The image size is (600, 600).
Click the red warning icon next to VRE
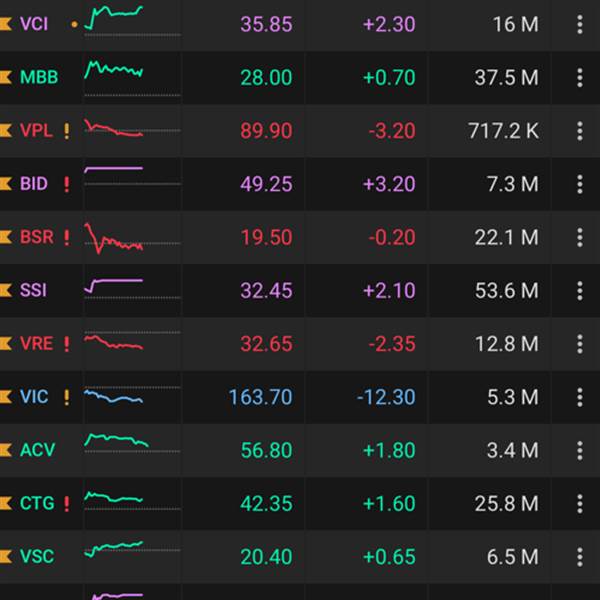[67, 344]
